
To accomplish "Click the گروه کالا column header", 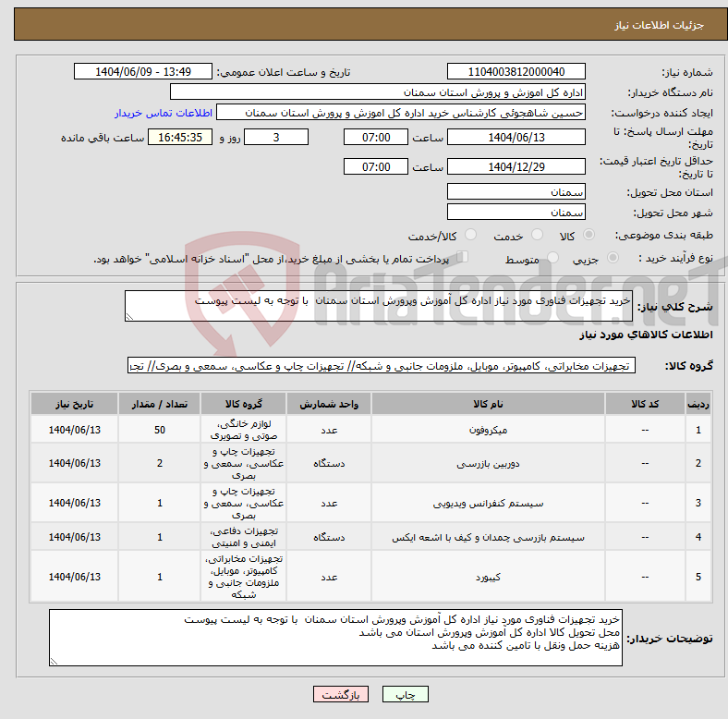I will tap(243, 404).
